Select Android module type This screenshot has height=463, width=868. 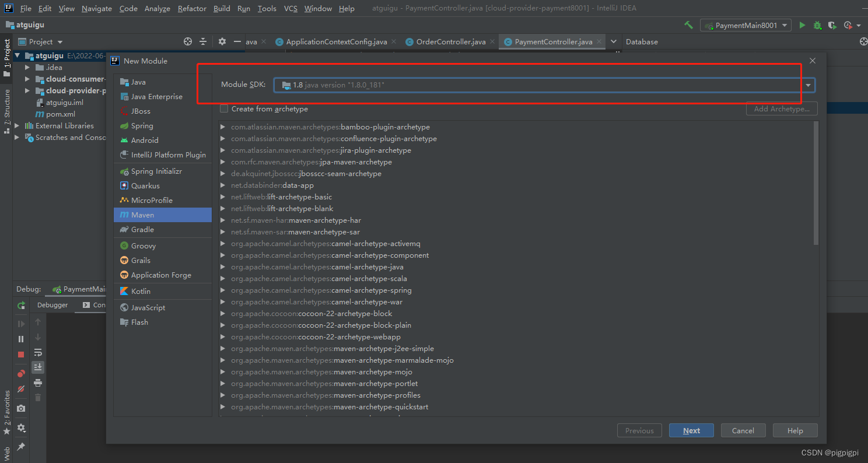click(x=163, y=141)
